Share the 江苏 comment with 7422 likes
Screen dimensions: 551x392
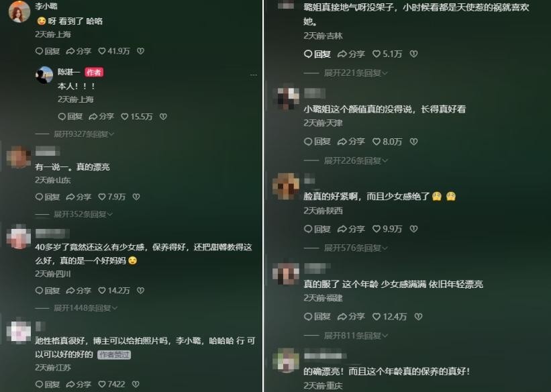[79, 385]
